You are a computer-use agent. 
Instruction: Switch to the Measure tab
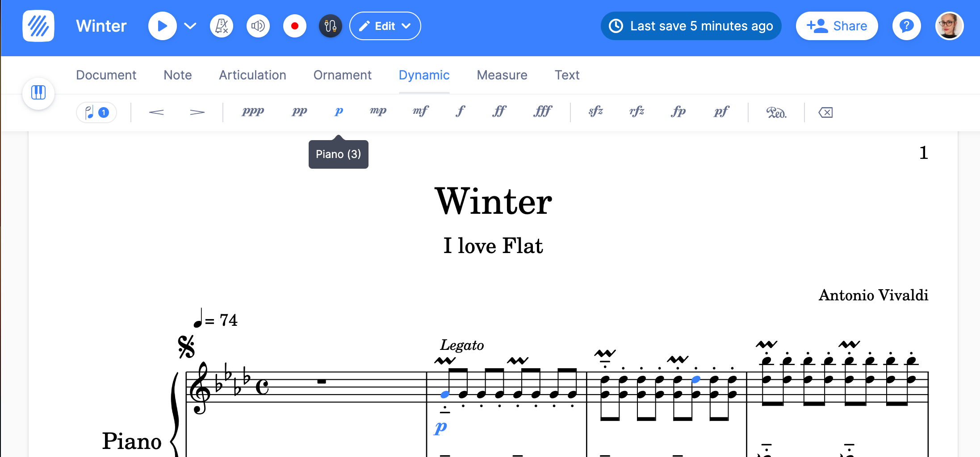point(502,75)
